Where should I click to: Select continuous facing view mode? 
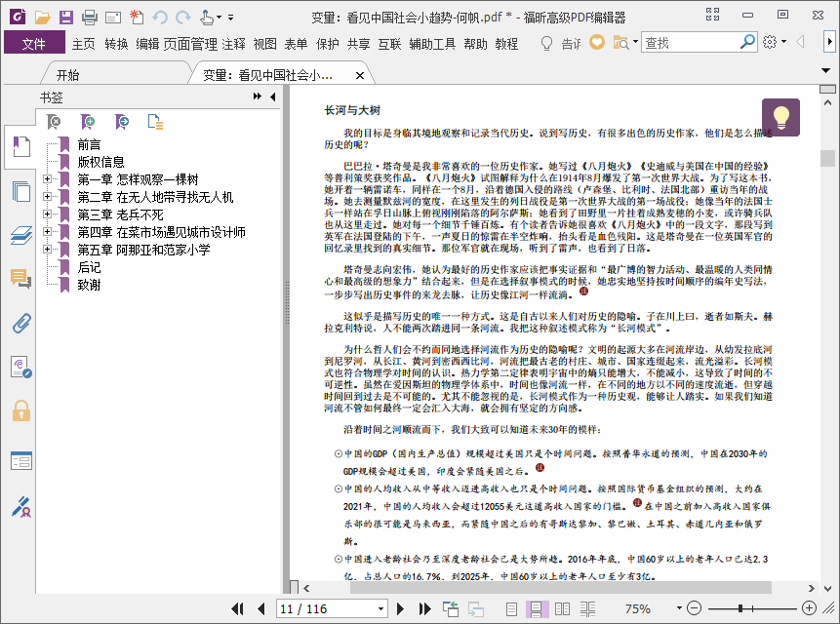(587, 608)
